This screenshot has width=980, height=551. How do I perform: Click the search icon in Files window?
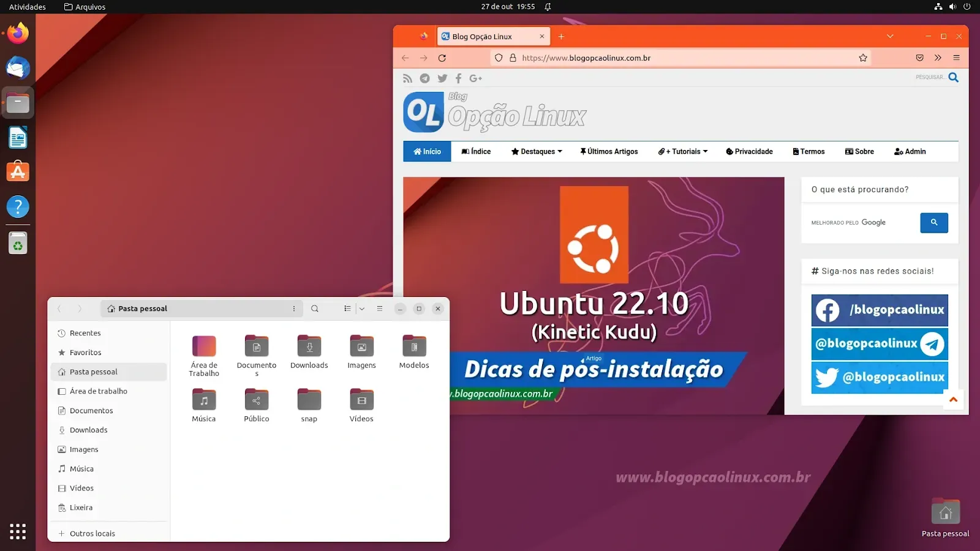click(315, 309)
